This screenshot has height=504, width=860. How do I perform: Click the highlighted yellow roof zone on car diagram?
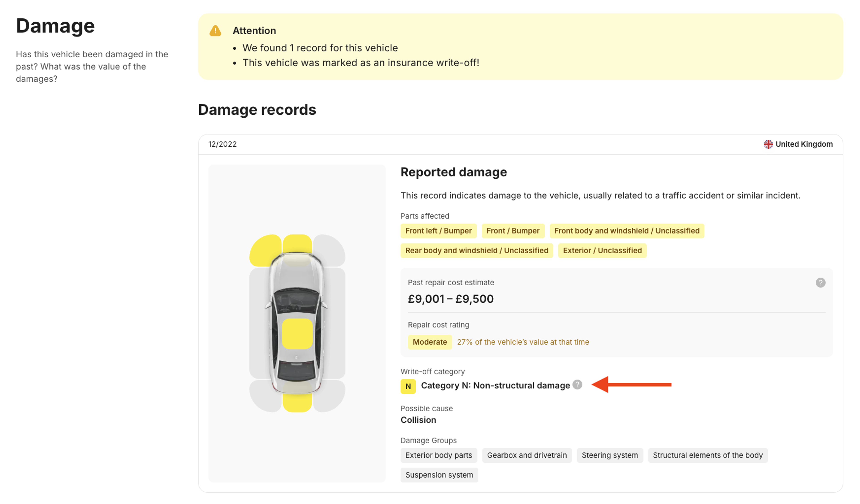[x=297, y=333]
